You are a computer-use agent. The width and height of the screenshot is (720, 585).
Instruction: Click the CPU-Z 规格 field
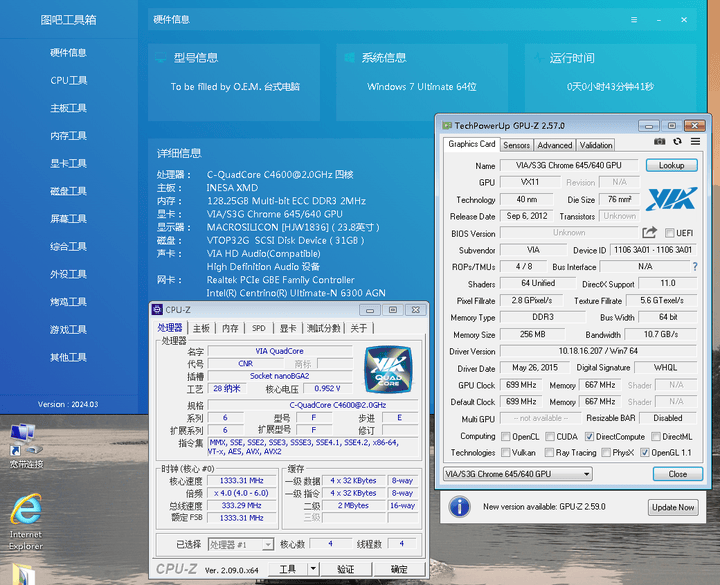[313, 405]
